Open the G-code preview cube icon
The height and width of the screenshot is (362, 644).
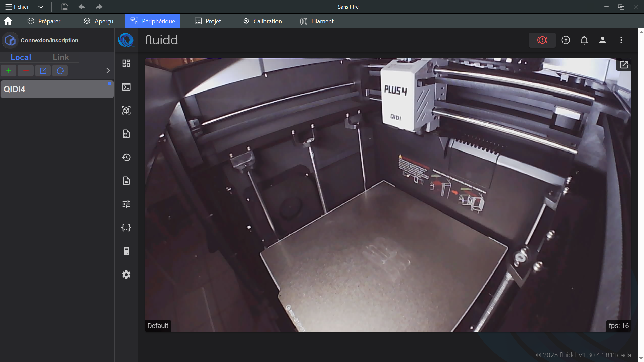126,111
